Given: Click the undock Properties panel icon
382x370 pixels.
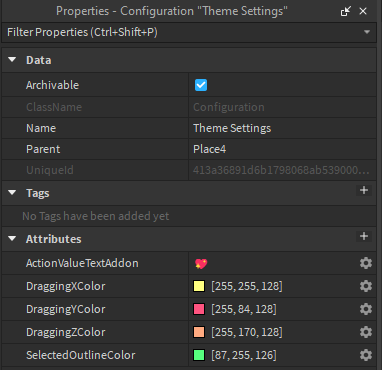Looking at the screenshot, I should pos(346,11).
